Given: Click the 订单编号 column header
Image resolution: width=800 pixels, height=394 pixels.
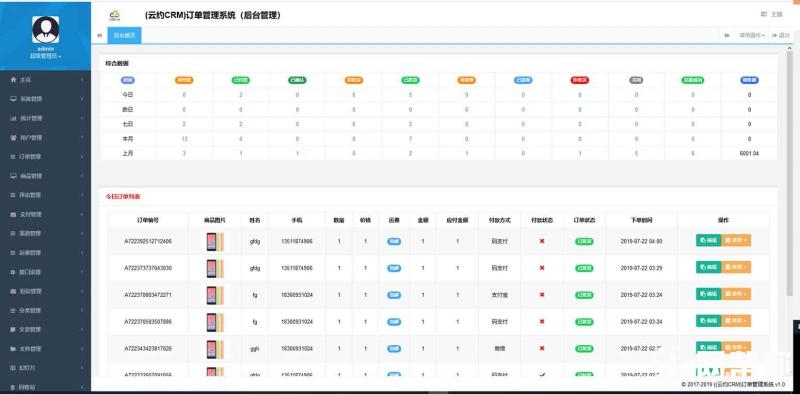Looking at the screenshot, I should point(148,220).
